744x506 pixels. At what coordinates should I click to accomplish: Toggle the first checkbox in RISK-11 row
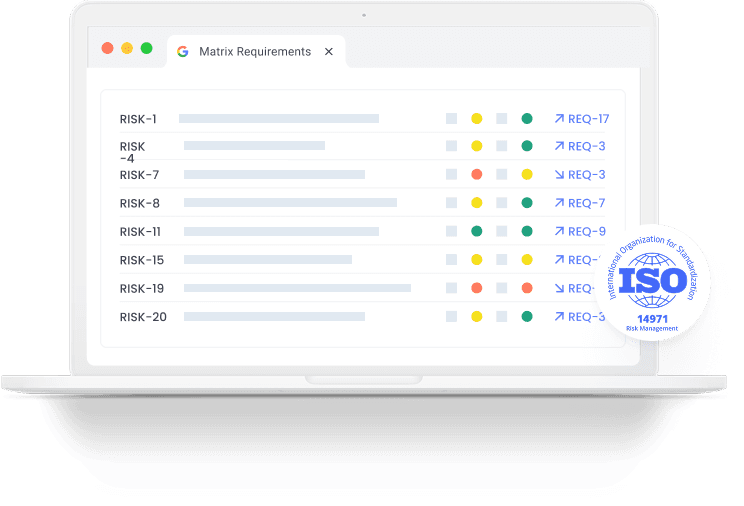pos(452,232)
